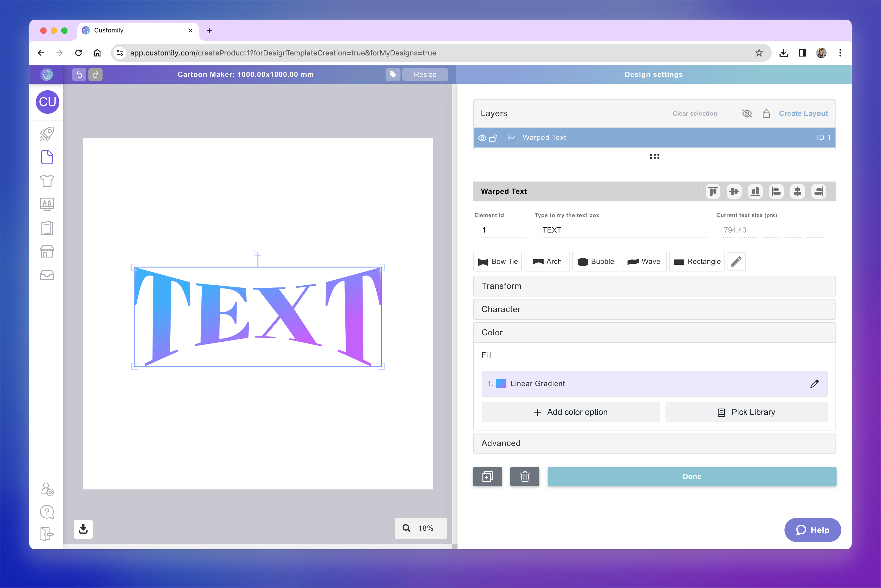Click the download icon at canvas bottom left
The height and width of the screenshot is (588, 881).
pyautogui.click(x=83, y=529)
